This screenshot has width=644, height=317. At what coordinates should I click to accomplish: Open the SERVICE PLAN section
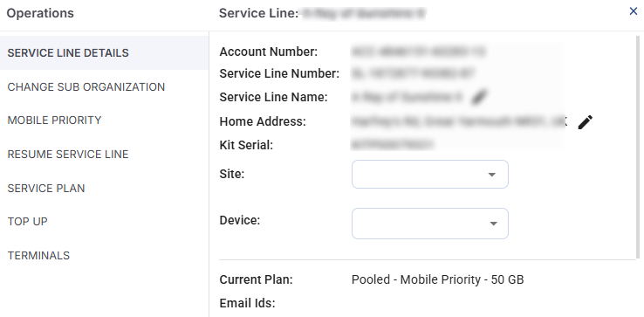[104, 189]
